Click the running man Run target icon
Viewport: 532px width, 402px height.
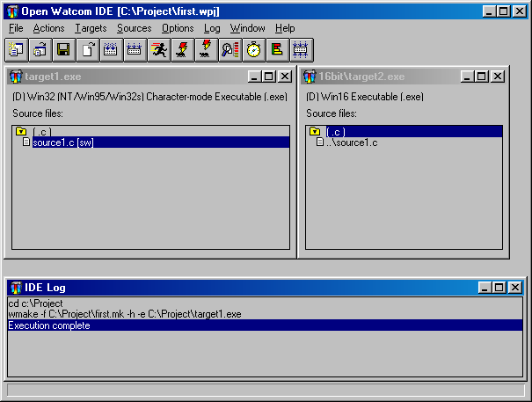pyautogui.click(x=159, y=50)
